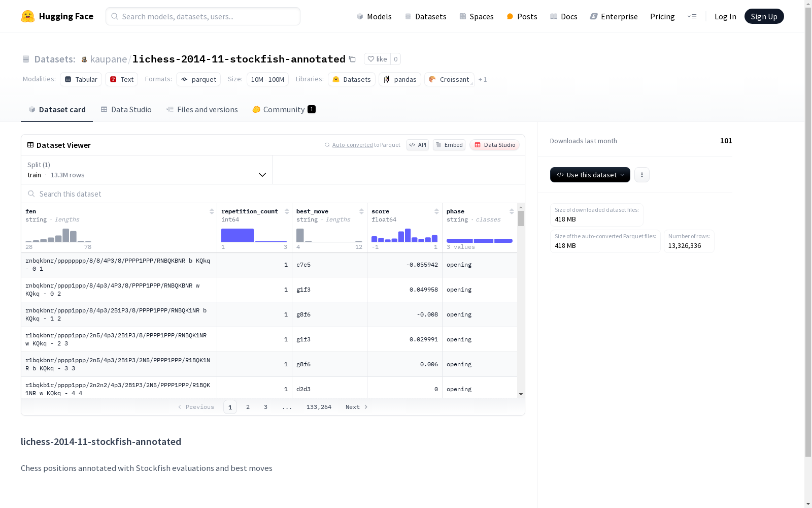The image size is (812, 508).
Task: Click Log In
Action: click(725, 16)
